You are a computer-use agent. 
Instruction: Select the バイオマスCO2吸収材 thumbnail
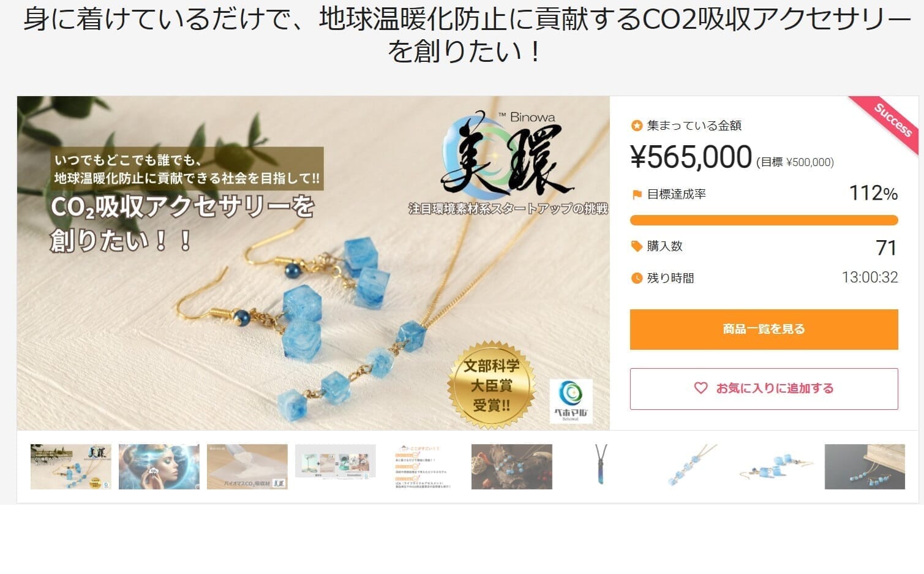pyautogui.click(x=247, y=467)
